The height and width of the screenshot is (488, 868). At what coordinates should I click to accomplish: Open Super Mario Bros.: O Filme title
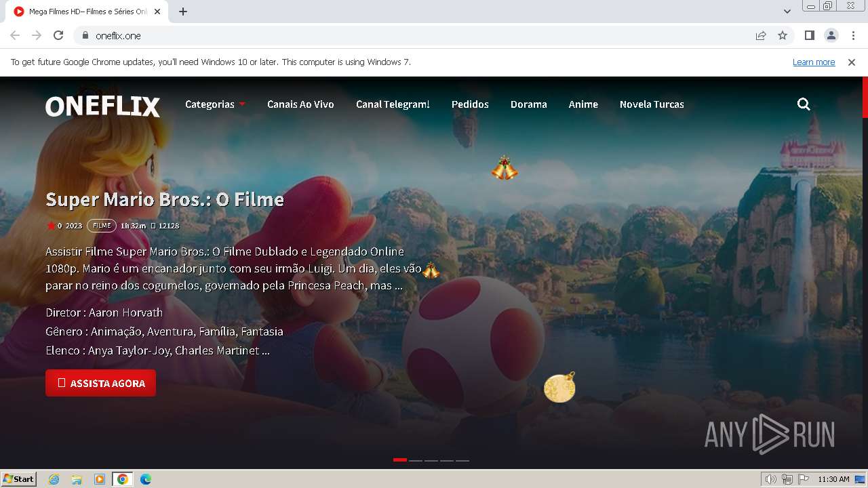tap(165, 199)
